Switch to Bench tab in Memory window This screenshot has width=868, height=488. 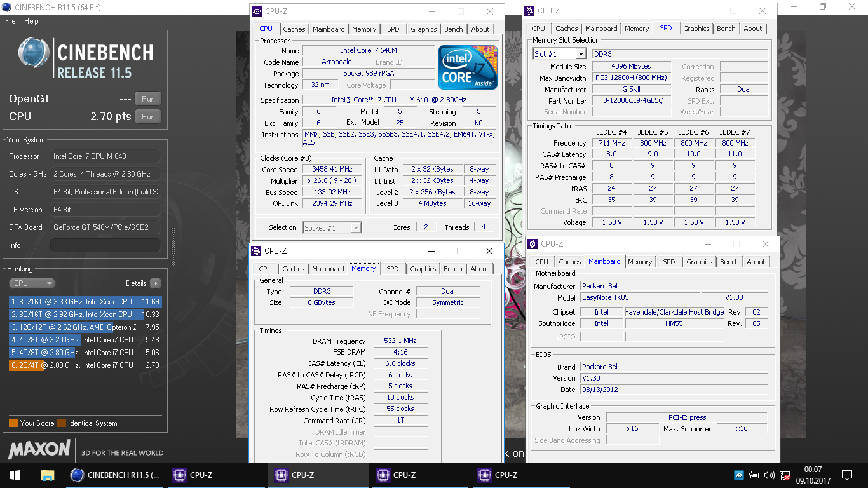click(453, 269)
